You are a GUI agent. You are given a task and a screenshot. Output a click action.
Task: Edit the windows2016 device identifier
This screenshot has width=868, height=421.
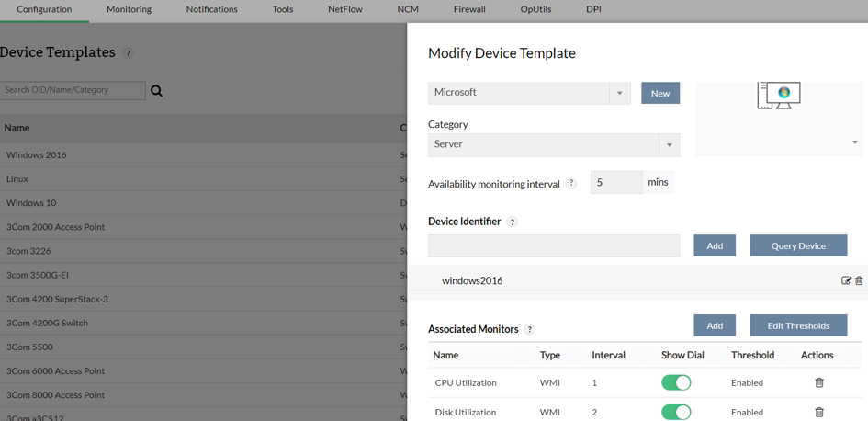pos(846,280)
